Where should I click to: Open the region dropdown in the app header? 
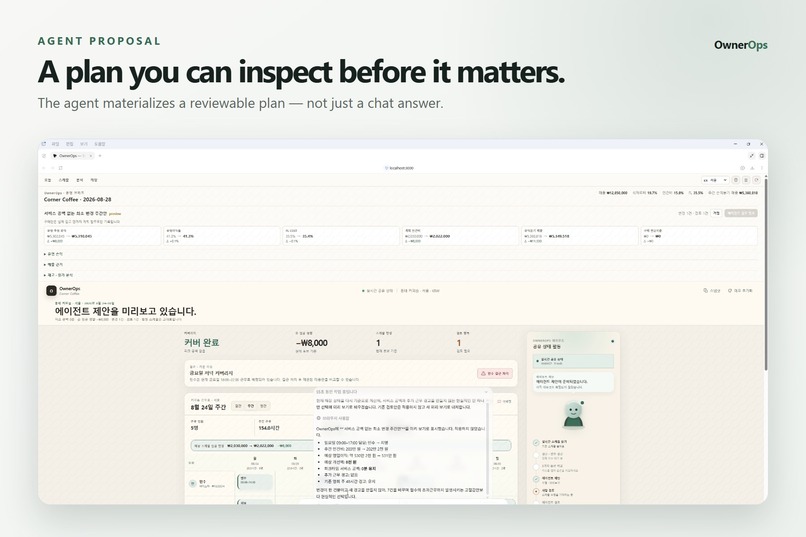pyautogui.click(x=715, y=180)
